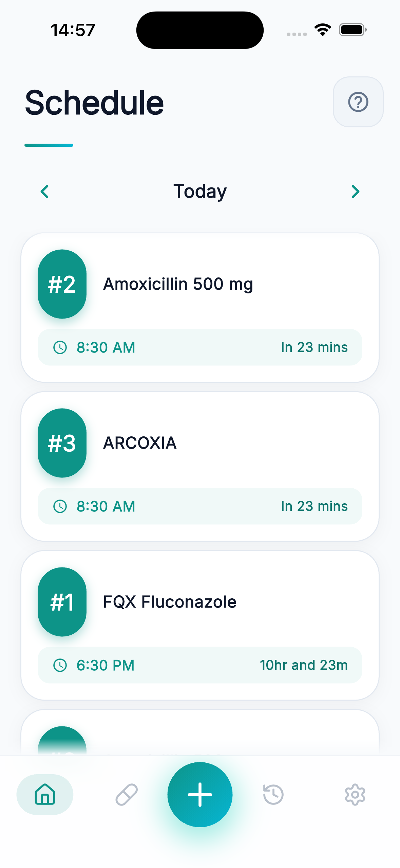Image resolution: width=400 pixels, height=868 pixels.
Task: Open the Settings gear tab
Action: coord(355,794)
